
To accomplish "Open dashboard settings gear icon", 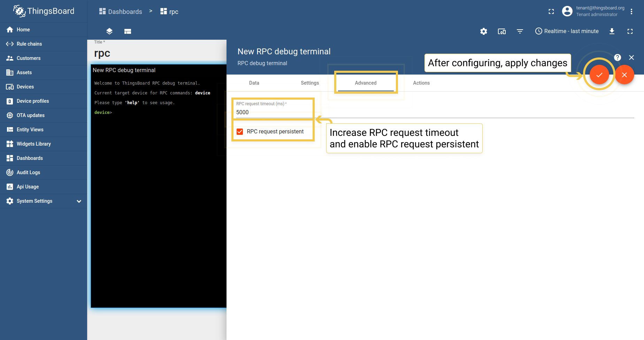I will (x=483, y=31).
